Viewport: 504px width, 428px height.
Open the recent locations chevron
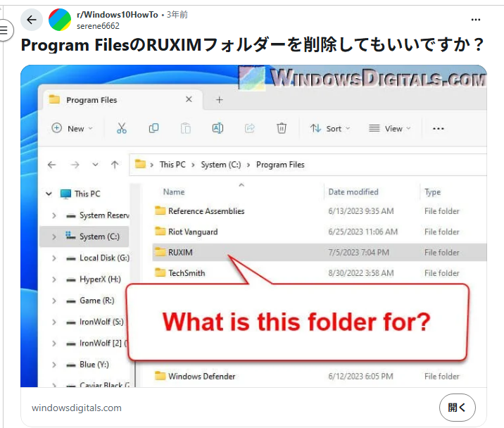pos(95,165)
